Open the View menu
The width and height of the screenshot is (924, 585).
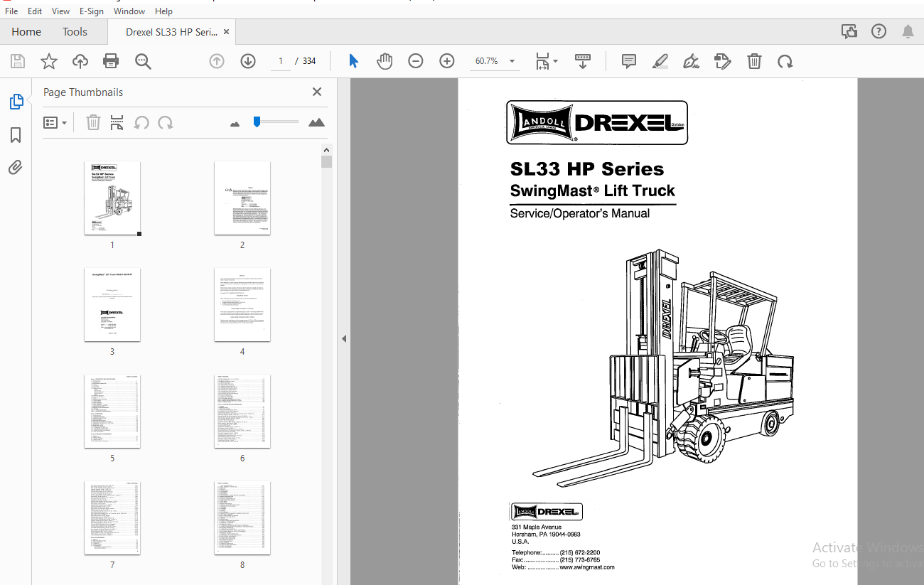(61, 11)
